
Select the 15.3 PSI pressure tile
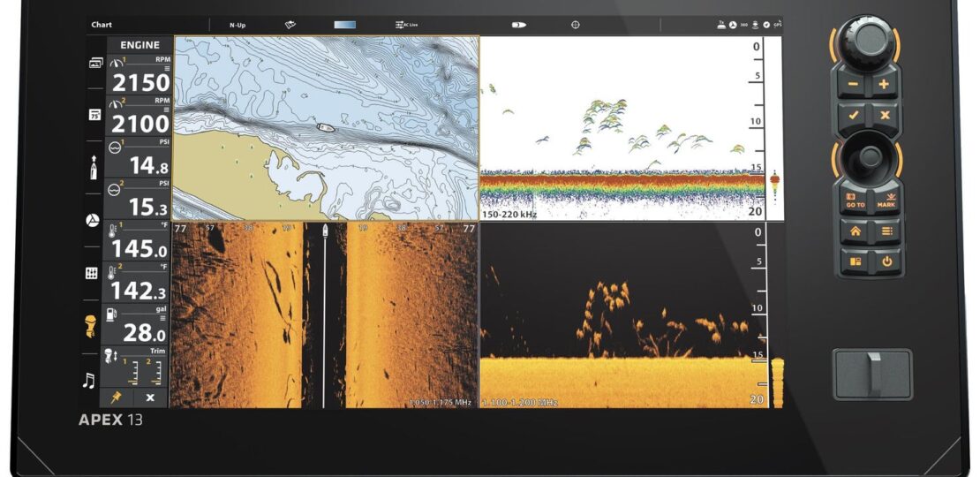click(139, 200)
